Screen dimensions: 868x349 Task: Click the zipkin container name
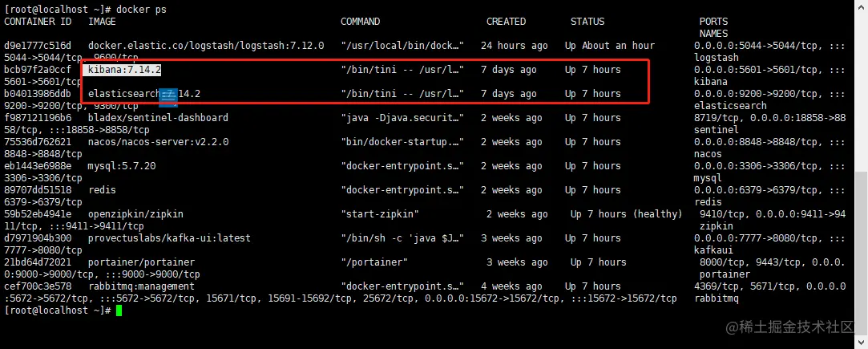tap(717, 226)
